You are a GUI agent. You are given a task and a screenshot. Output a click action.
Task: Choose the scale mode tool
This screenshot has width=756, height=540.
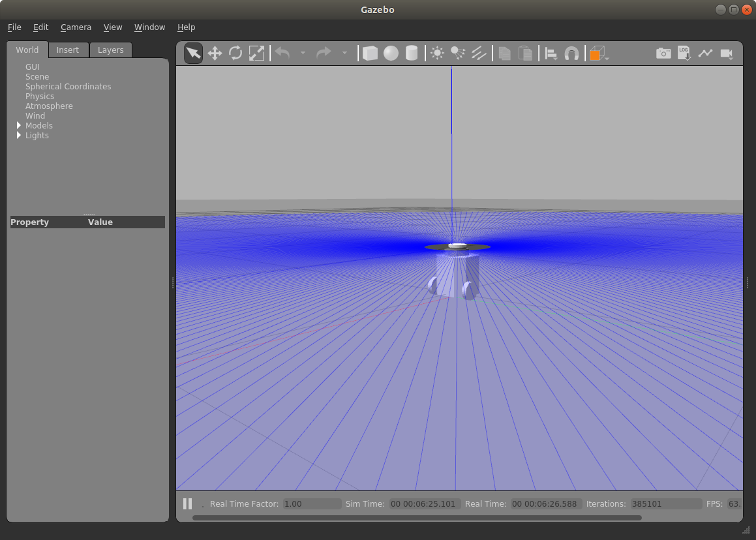click(256, 53)
